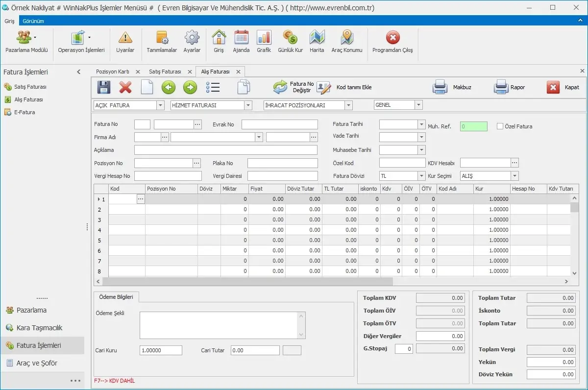This screenshot has height=390, width=588.
Task: Open the Vade Tarihi date dropdown
Action: (x=421, y=137)
